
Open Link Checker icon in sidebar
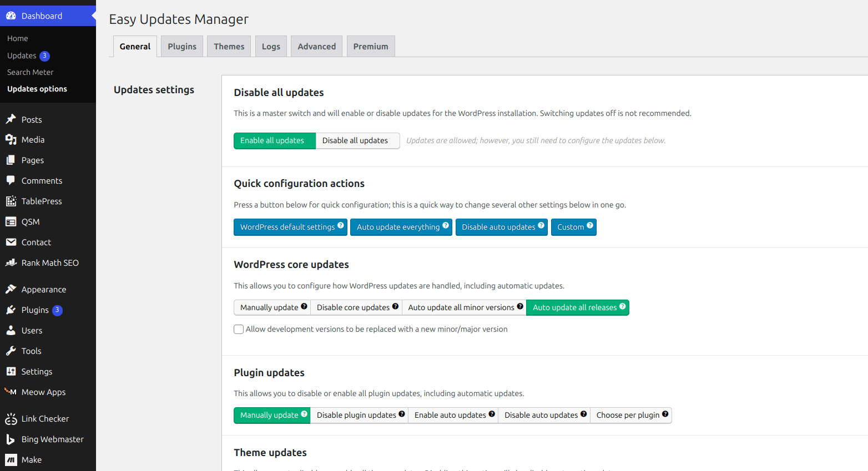[11, 419]
